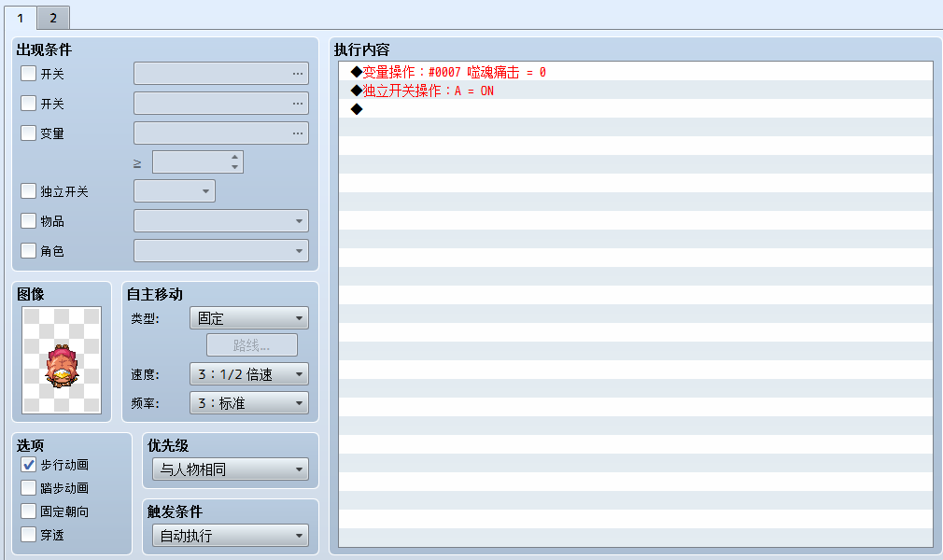Enable the first 开关 condition checkbox
This screenshot has width=943, height=560.
(28, 74)
